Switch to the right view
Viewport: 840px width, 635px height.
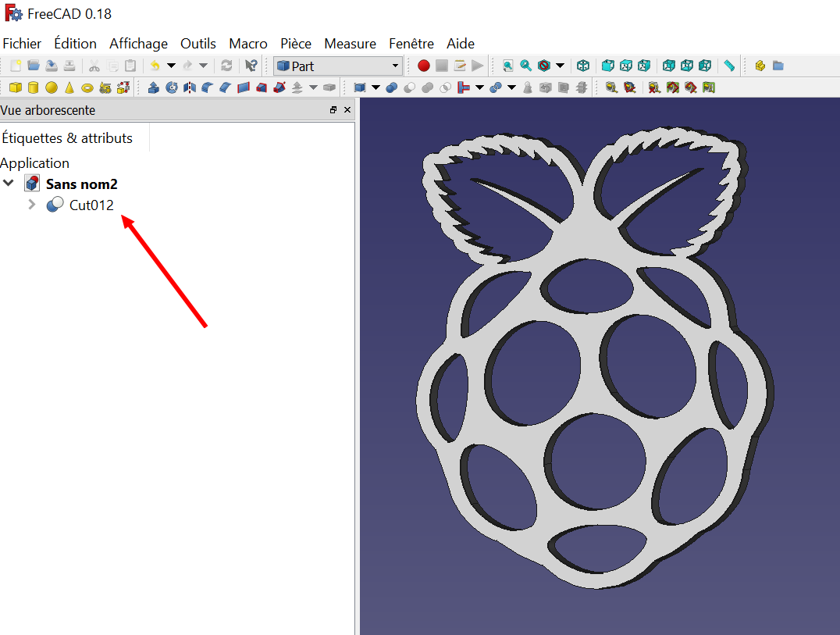coord(644,66)
